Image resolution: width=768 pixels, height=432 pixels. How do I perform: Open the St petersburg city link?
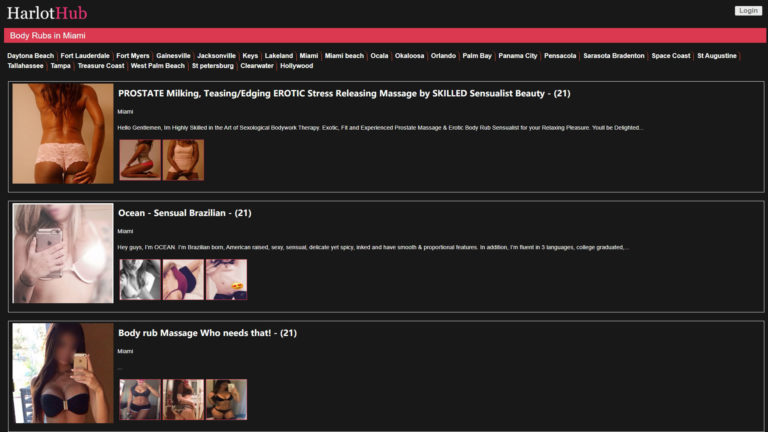tap(213, 66)
